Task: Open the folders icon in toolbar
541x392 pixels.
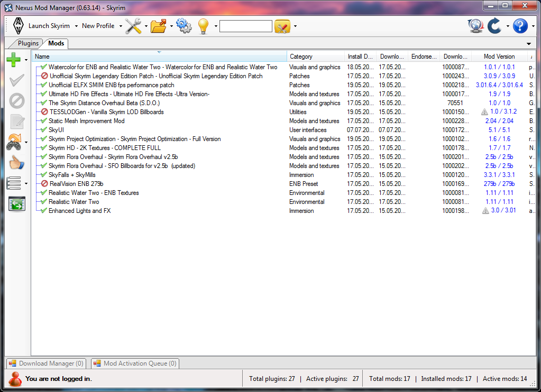Action: [x=158, y=26]
